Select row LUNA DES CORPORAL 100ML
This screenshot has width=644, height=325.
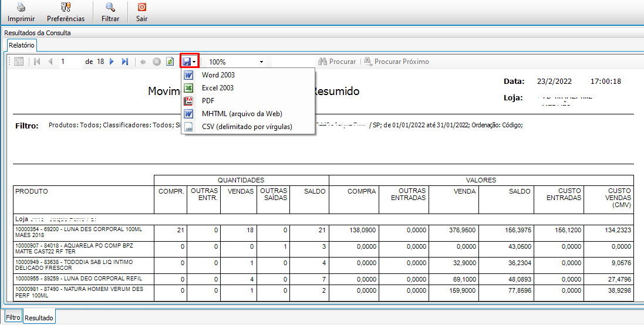(323, 233)
